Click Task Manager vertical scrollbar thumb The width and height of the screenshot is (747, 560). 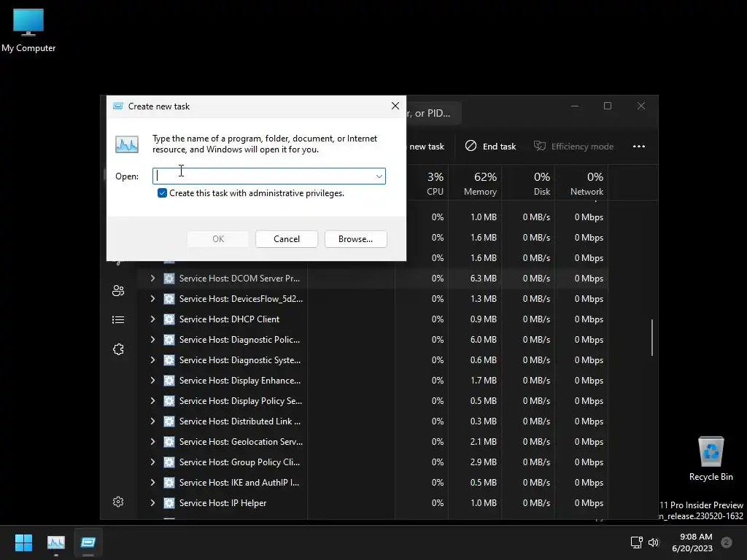[651, 338]
